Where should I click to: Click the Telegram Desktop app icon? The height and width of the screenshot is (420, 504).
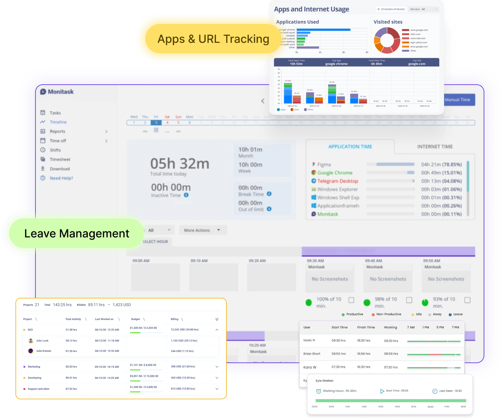314,181
